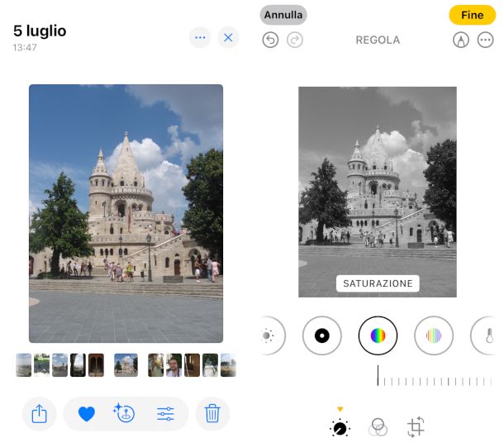Tap the 5 luglio date heading
Viewport: 504px width, 447px height.
40,31
